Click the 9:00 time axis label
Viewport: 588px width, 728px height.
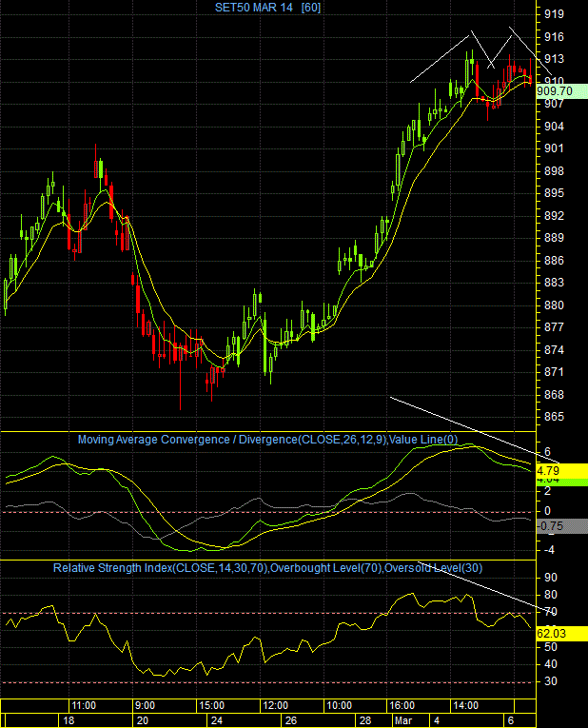point(145,706)
